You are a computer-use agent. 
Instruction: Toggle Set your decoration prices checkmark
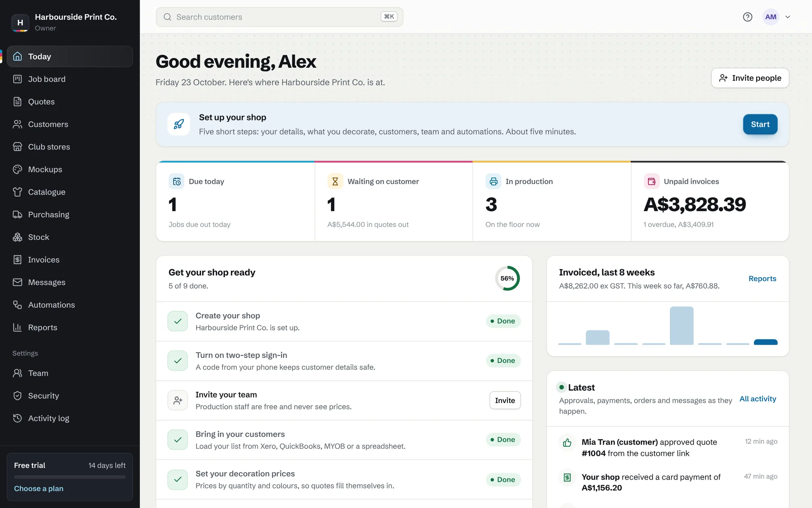pos(178,480)
